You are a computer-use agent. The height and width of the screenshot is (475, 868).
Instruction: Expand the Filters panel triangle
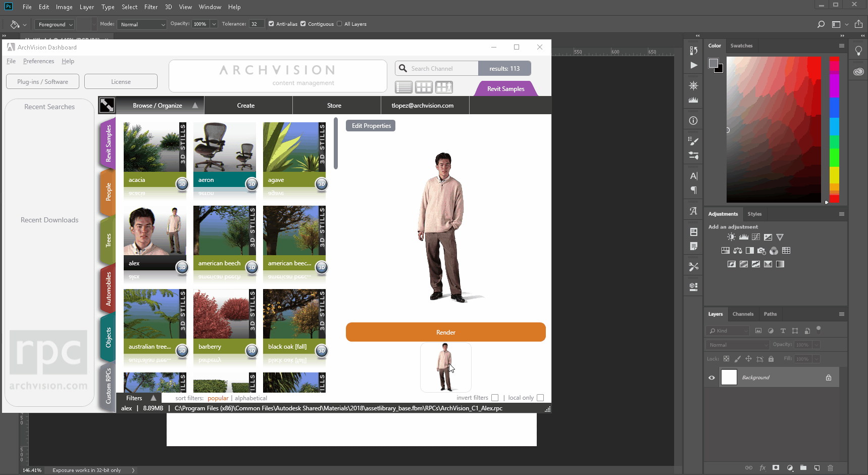(155, 398)
